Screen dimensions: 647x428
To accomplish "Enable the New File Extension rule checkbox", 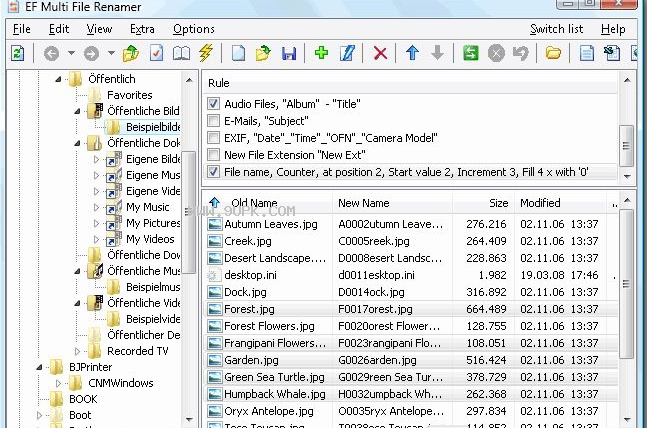I will [x=213, y=154].
